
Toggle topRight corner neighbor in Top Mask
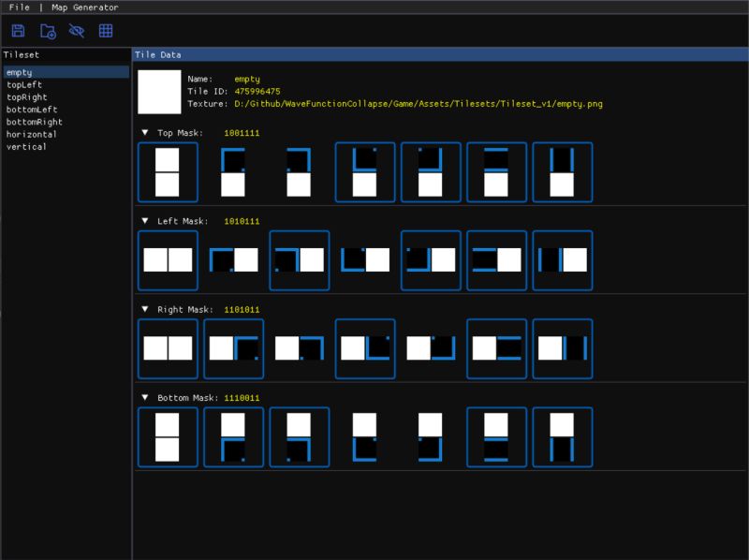300,172
